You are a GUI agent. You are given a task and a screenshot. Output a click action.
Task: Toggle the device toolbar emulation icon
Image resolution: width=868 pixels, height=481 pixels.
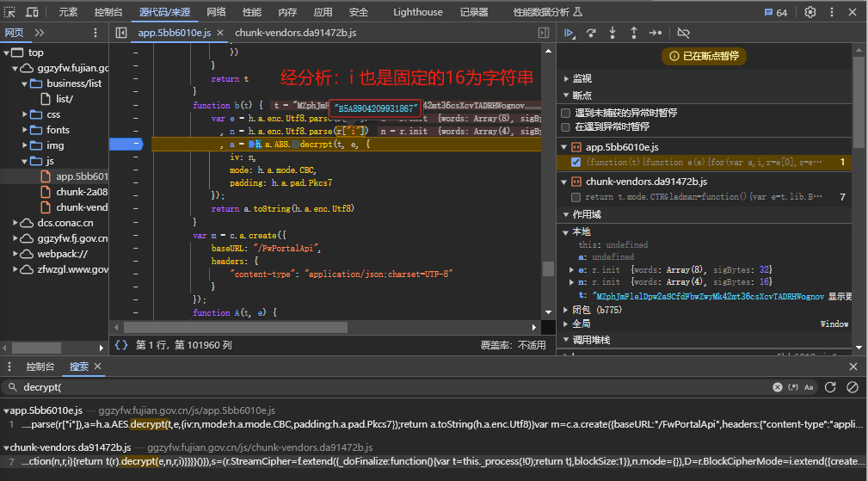tap(32, 12)
